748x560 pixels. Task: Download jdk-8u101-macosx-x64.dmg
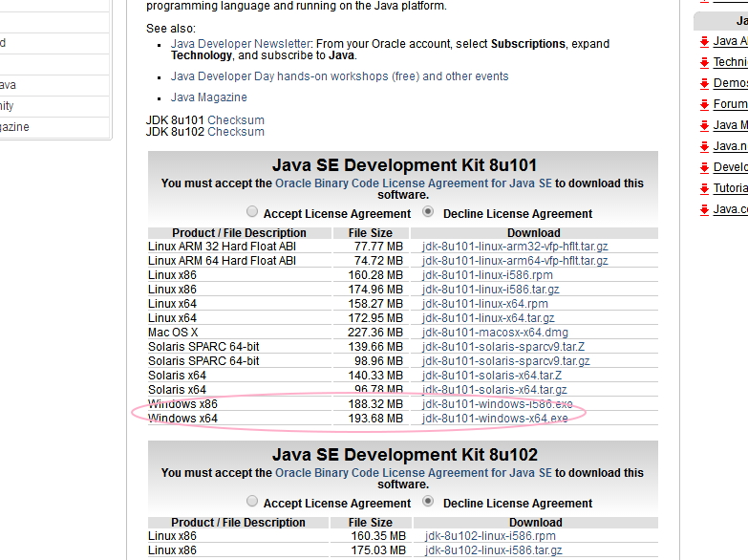click(x=495, y=333)
